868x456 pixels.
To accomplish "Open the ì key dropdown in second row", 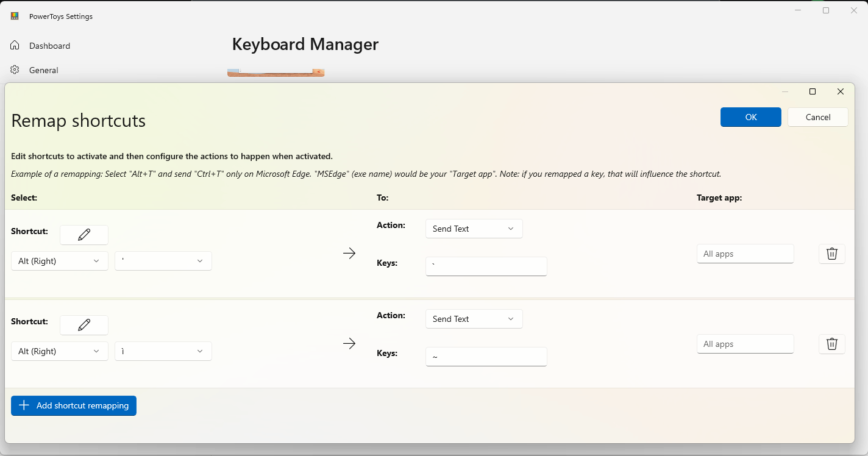I will 163,351.
